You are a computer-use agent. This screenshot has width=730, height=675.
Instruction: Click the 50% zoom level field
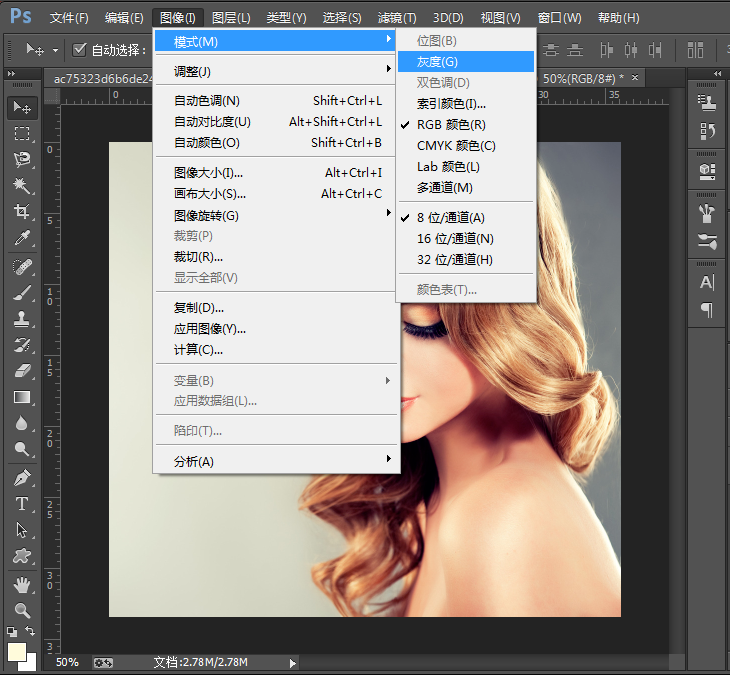(67, 662)
